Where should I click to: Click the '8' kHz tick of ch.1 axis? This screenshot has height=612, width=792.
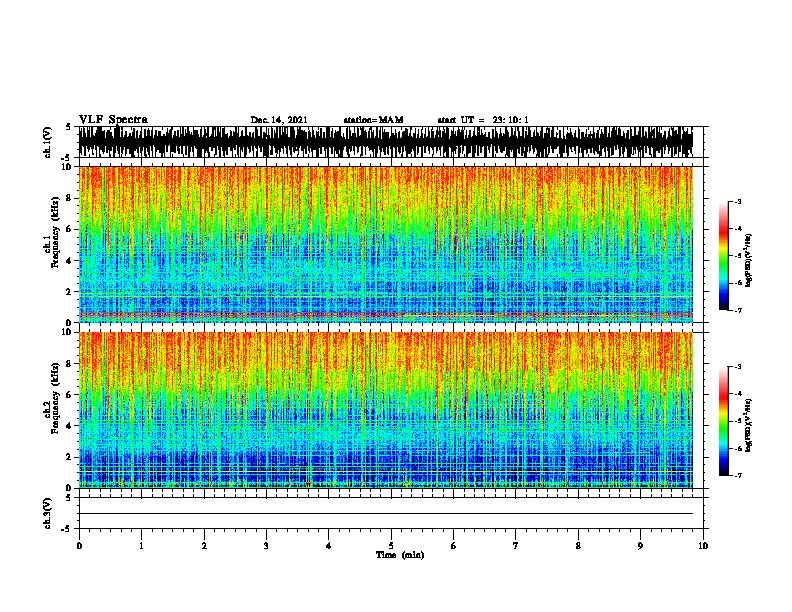pos(70,198)
